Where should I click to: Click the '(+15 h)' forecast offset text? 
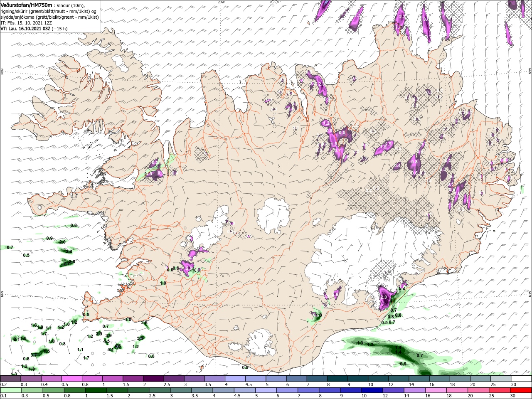pos(59,29)
